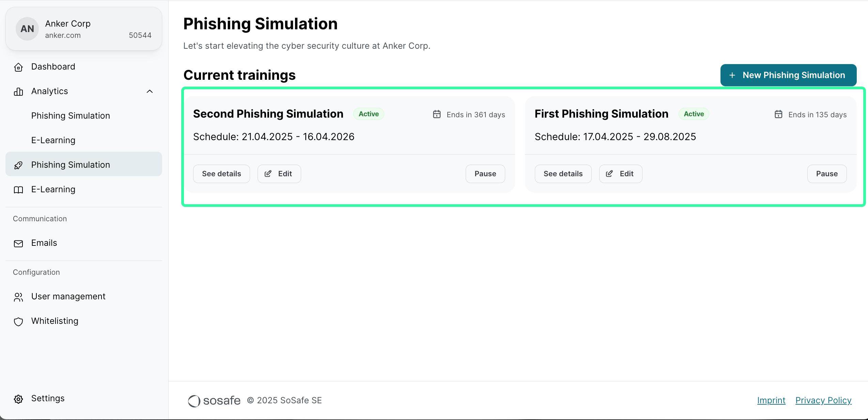The height and width of the screenshot is (420, 868).
Task: Click the Dashboard home icon
Action: tap(18, 67)
